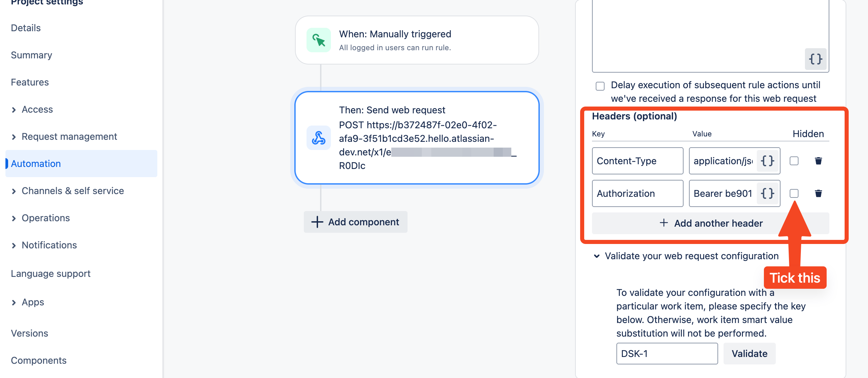This screenshot has height=378, width=868.
Task: Expand Channels & self service section
Action: pyautogui.click(x=14, y=191)
